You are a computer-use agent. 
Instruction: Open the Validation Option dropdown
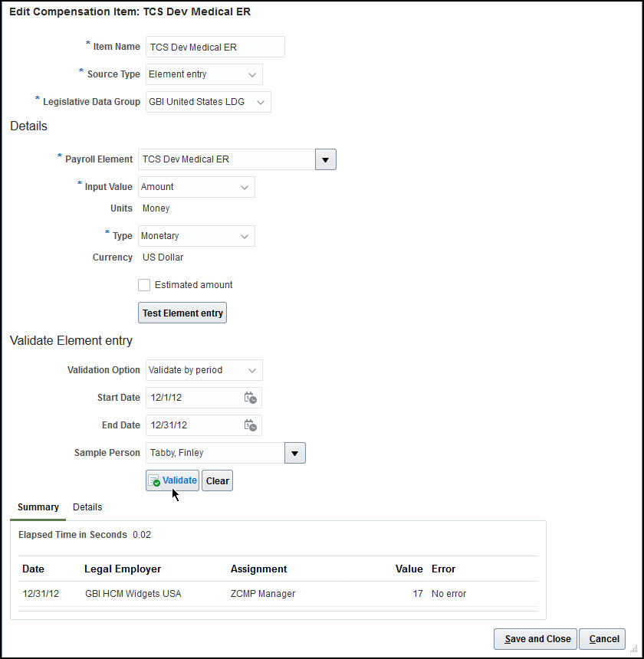click(x=252, y=370)
